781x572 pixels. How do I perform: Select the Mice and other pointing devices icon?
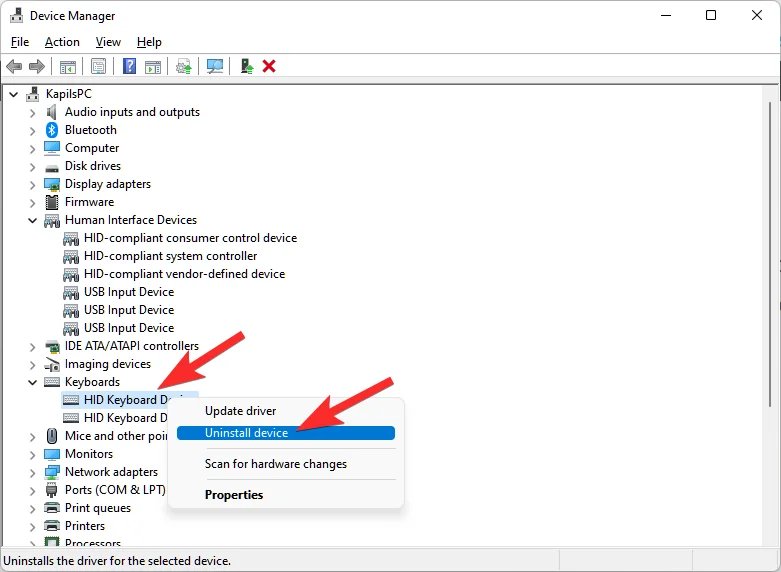52,436
